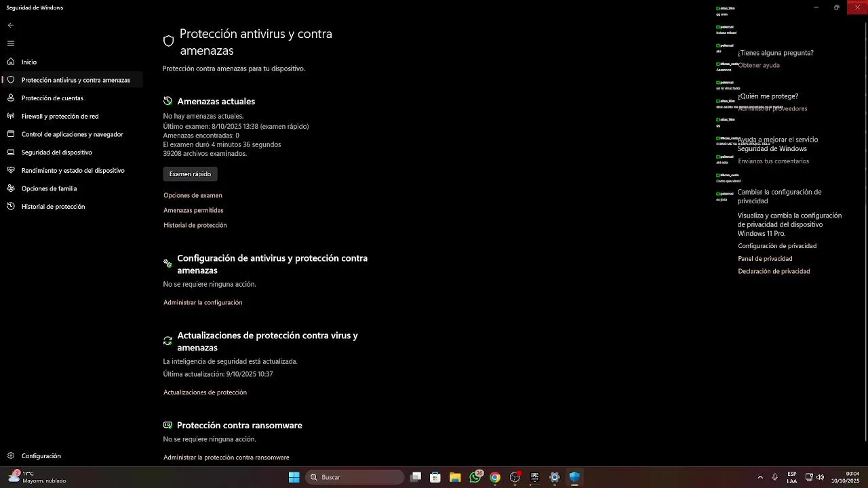The width and height of the screenshot is (868, 488).
Task: Click Administrar proveedores link
Action: point(772,108)
